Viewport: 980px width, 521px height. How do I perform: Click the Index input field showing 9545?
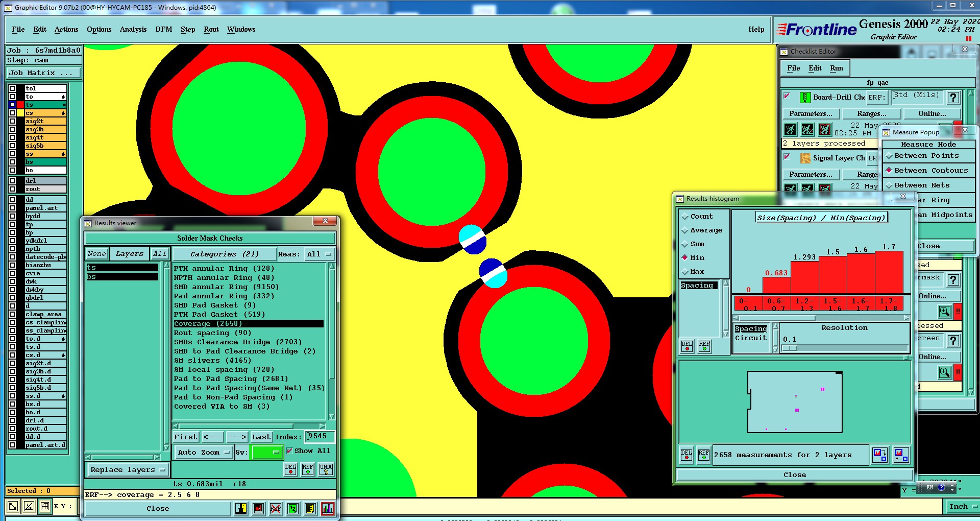pyautogui.click(x=320, y=436)
